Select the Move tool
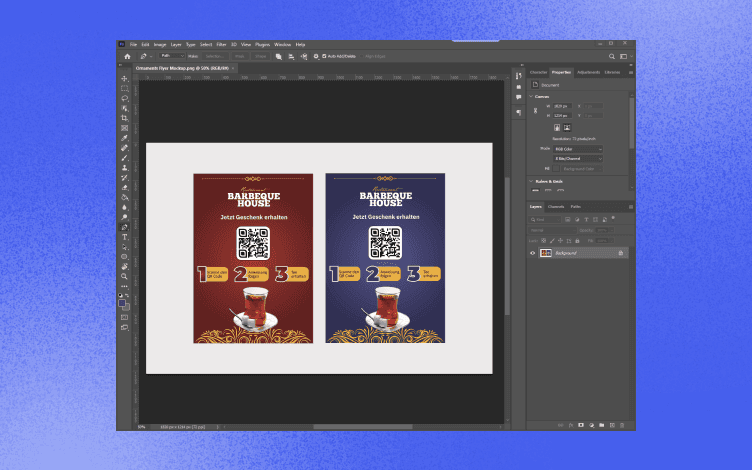Image resolution: width=752 pixels, height=470 pixels. pyautogui.click(x=125, y=79)
